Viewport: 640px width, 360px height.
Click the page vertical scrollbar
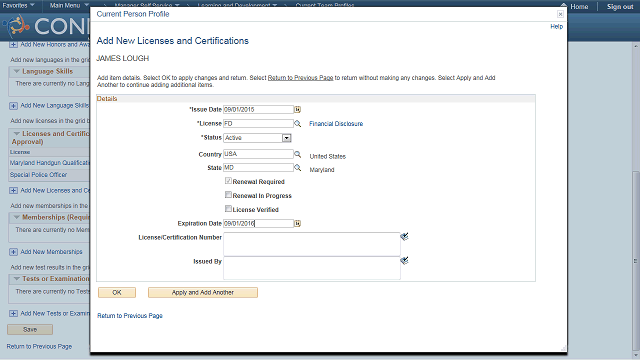point(636,261)
